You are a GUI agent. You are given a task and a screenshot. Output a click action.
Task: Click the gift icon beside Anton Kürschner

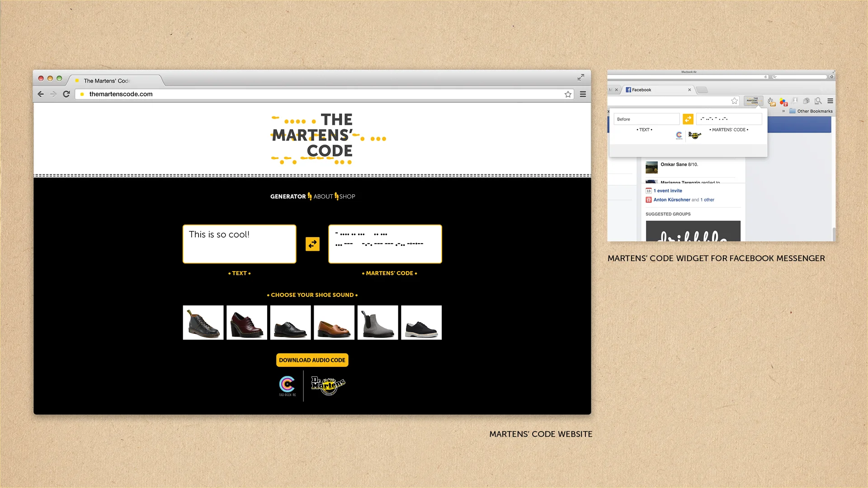coord(648,200)
